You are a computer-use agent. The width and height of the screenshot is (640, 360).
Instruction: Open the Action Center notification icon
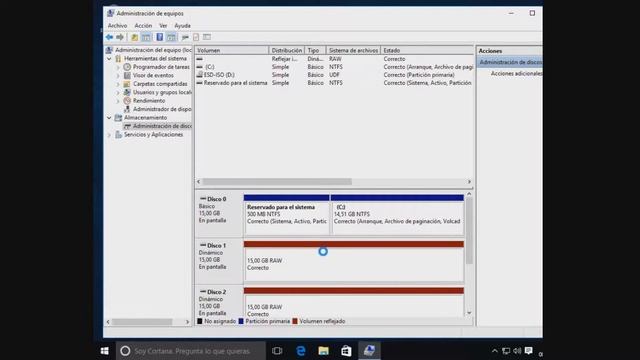tap(529, 351)
